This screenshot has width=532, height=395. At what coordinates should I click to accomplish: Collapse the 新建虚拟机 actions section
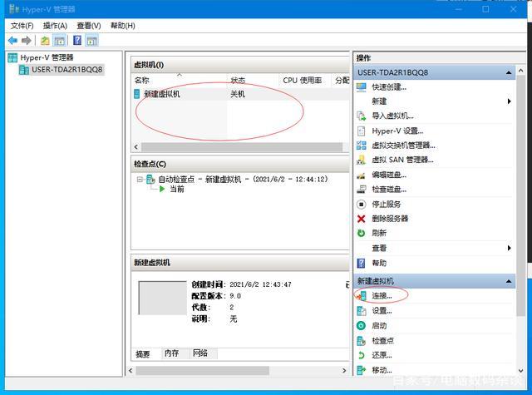509,281
